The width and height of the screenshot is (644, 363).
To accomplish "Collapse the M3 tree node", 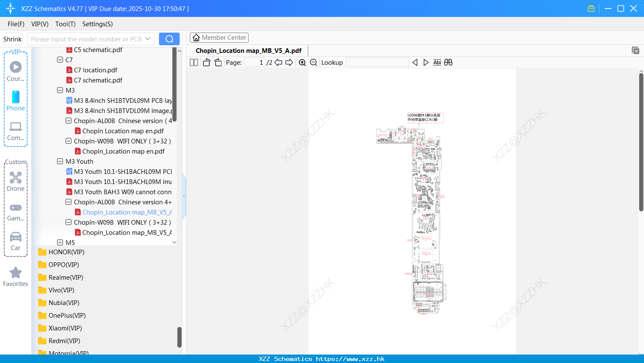I will click(60, 90).
